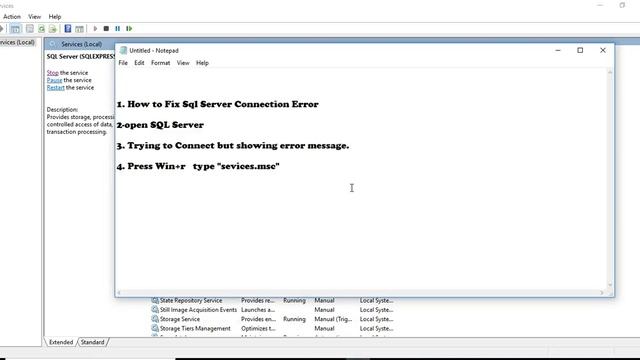The height and width of the screenshot is (360, 640).
Task: Click Storage Service gear icon
Action: (155, 319)
